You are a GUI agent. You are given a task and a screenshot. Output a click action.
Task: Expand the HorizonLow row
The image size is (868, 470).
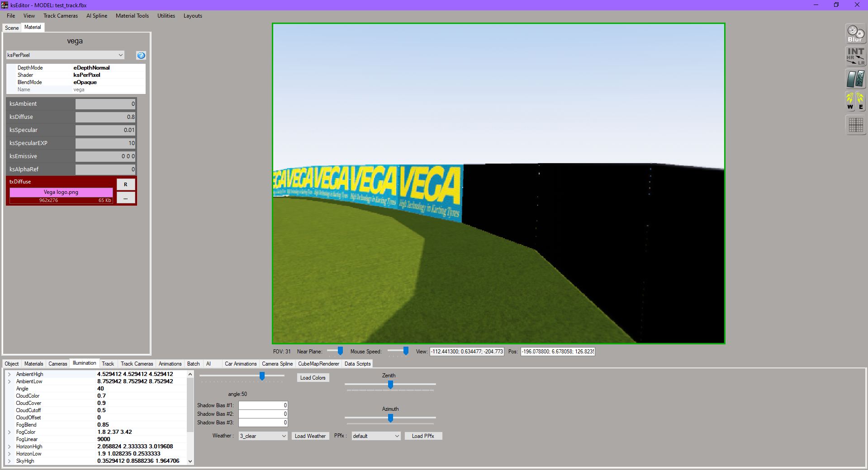coord(9,454)
